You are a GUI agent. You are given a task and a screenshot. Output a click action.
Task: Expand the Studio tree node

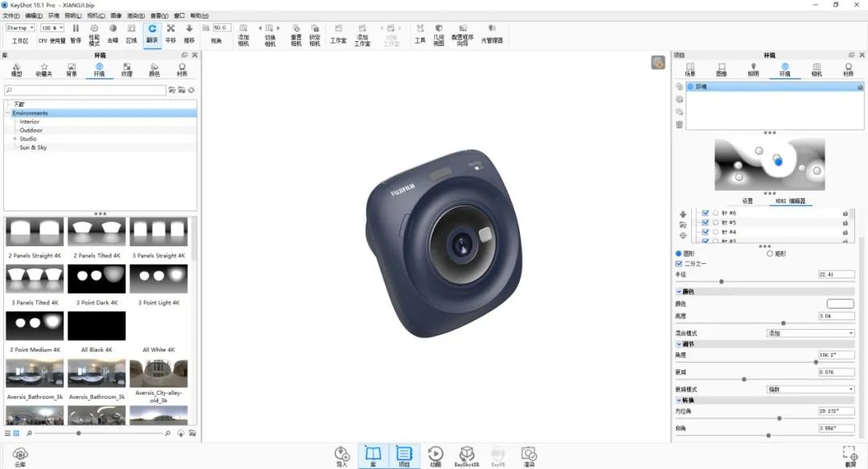pos(15,138)
